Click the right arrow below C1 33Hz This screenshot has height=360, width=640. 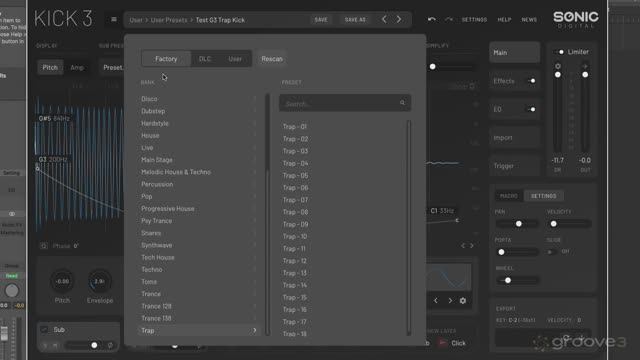[x=472, y=246]
